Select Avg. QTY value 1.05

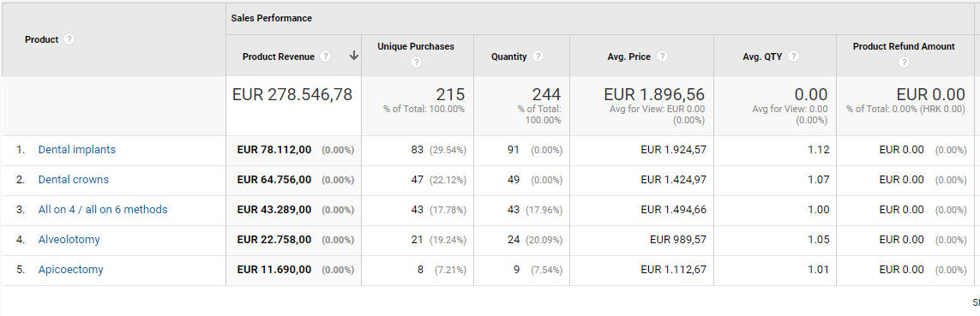coord(818,240)
